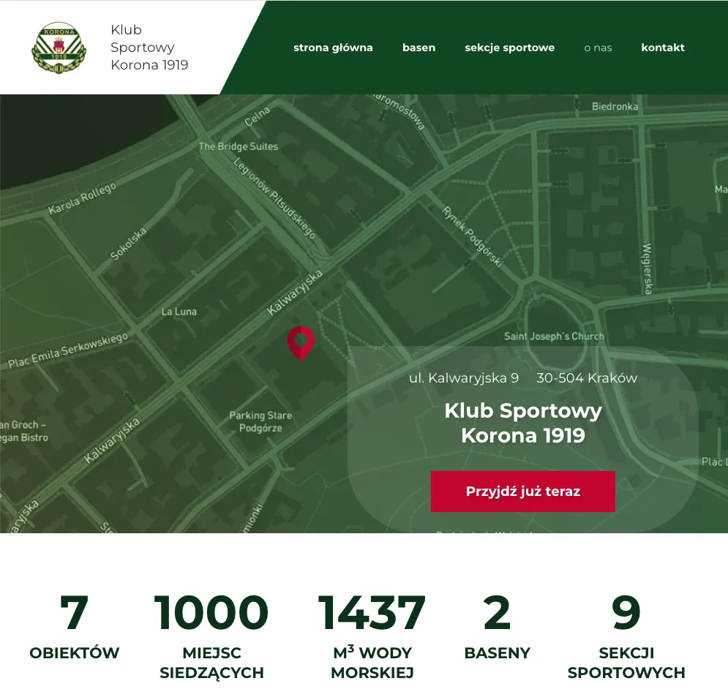This screenshot has width=728, height=700.
Task: Click the "2 BASENY" statistic
Action: tap(497, 629)
